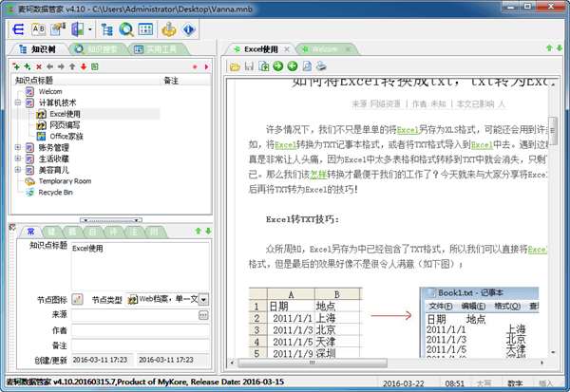Click the blue E-shaped icon in main toolbar
This screenshot has height=392, width=570.
click(x=18, y=29)
